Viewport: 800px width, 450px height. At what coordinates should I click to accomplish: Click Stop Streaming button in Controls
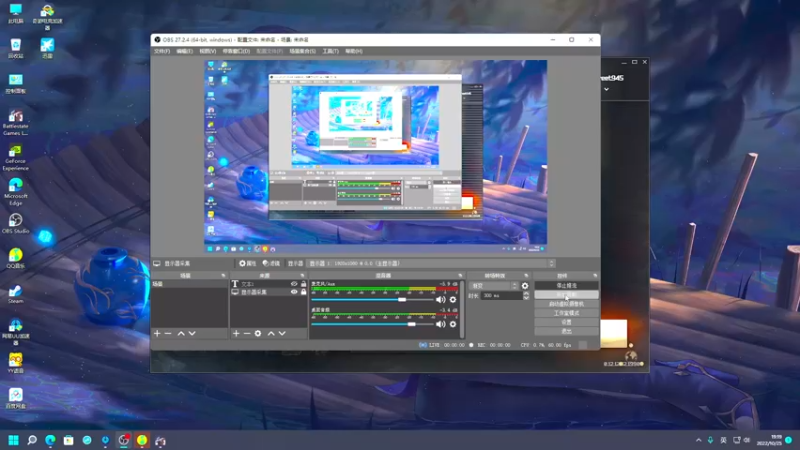coord(566,286)
